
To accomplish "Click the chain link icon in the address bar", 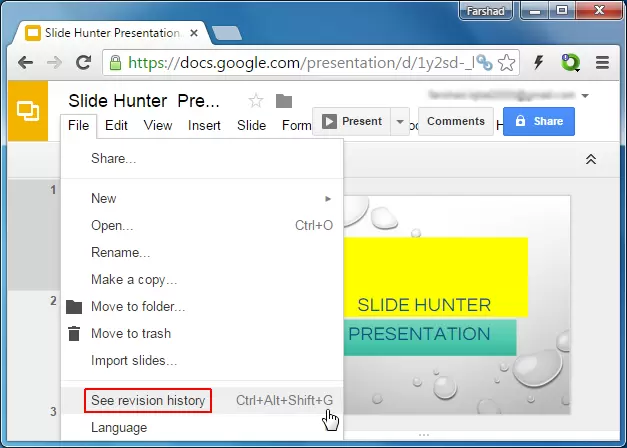I will tap(484, 63).
